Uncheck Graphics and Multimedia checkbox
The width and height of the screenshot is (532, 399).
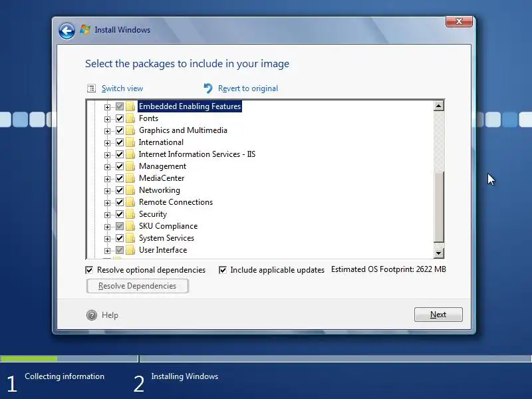(120, 130)
